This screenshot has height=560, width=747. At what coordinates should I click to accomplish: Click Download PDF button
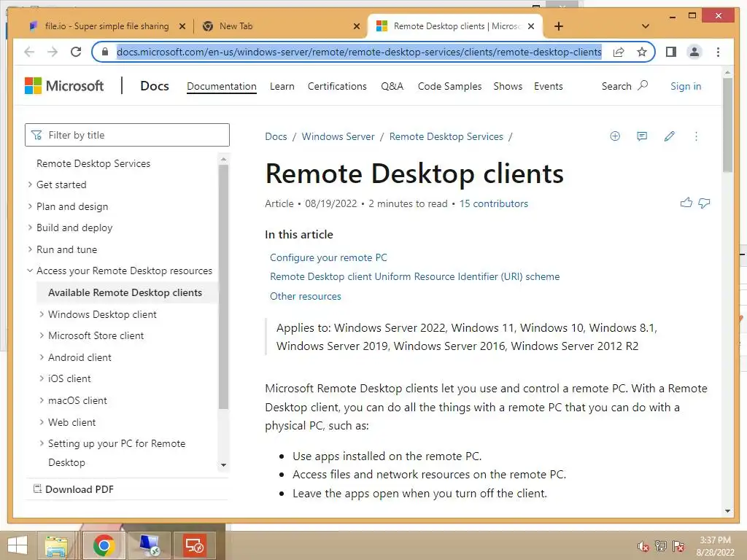coord(74,489)
